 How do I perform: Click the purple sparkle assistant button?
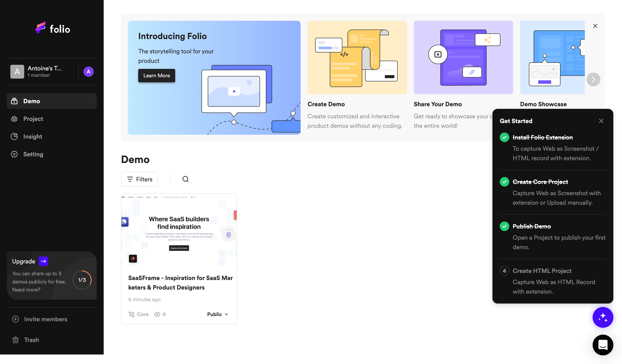(603, 317)
